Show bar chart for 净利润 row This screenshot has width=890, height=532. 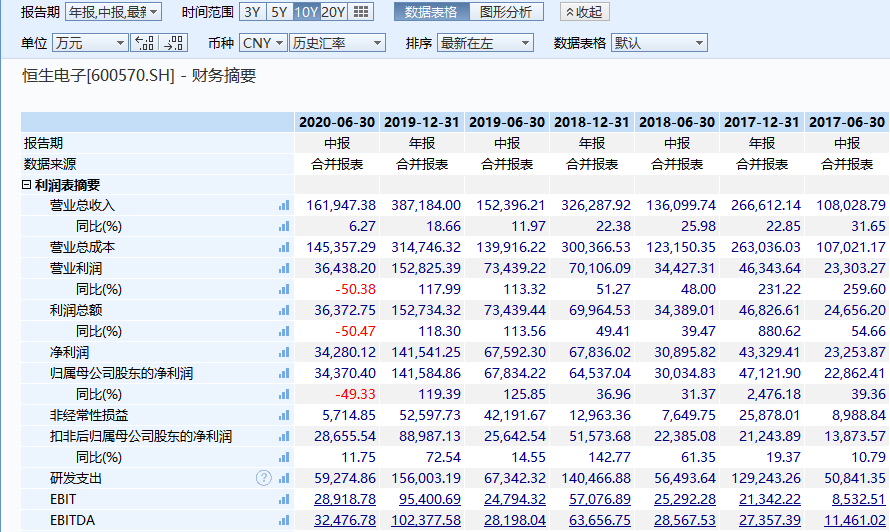tap(284, 352)
